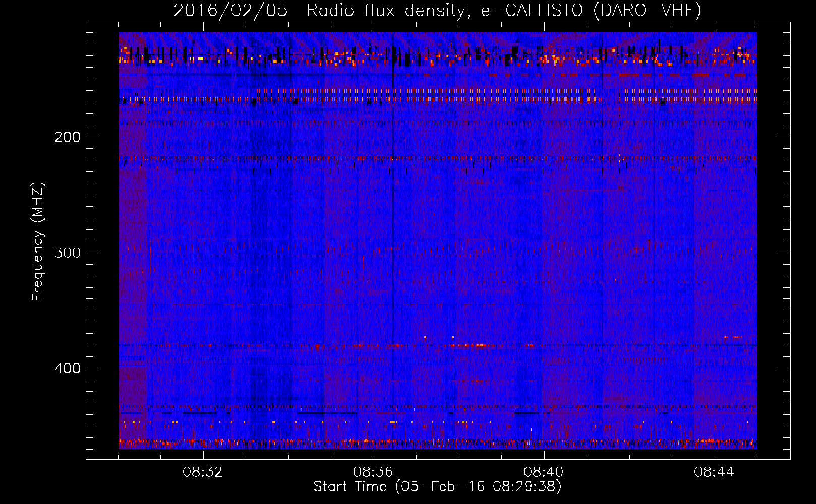Select the date 2016/02/05 in the title
This screenshot has width=816, height=504.
[230, 10]
